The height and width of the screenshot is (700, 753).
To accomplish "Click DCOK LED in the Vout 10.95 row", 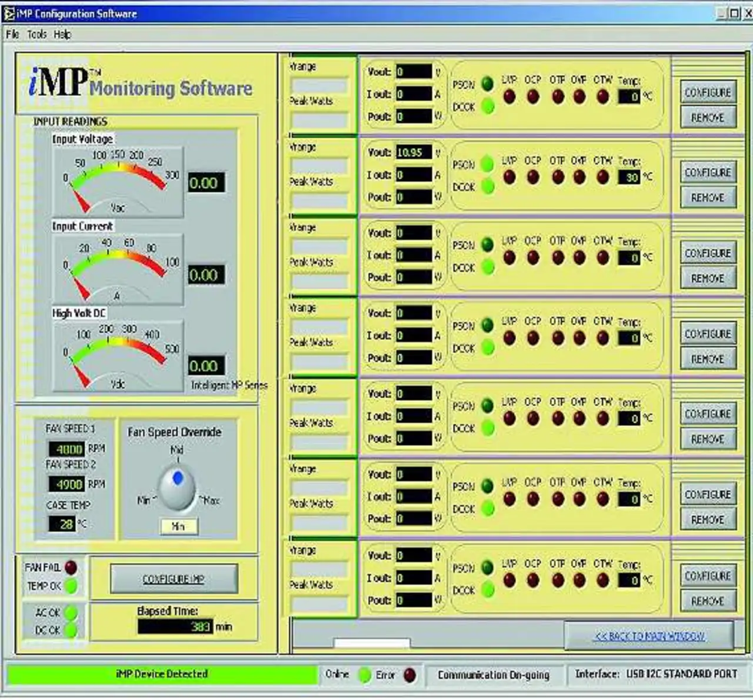I will tap(488, 186).
